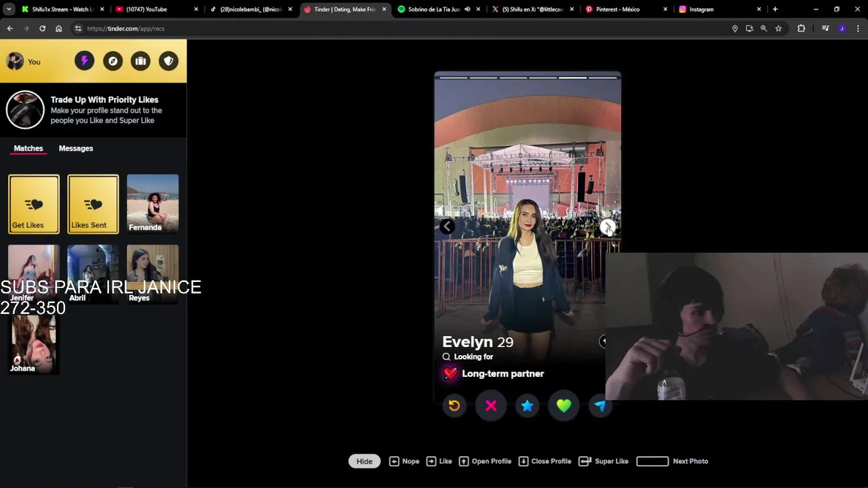The height and width of the screenshot is (488, 868).
Task: Open the zoom magnifier icon in address bar
Action: (764, 28)
